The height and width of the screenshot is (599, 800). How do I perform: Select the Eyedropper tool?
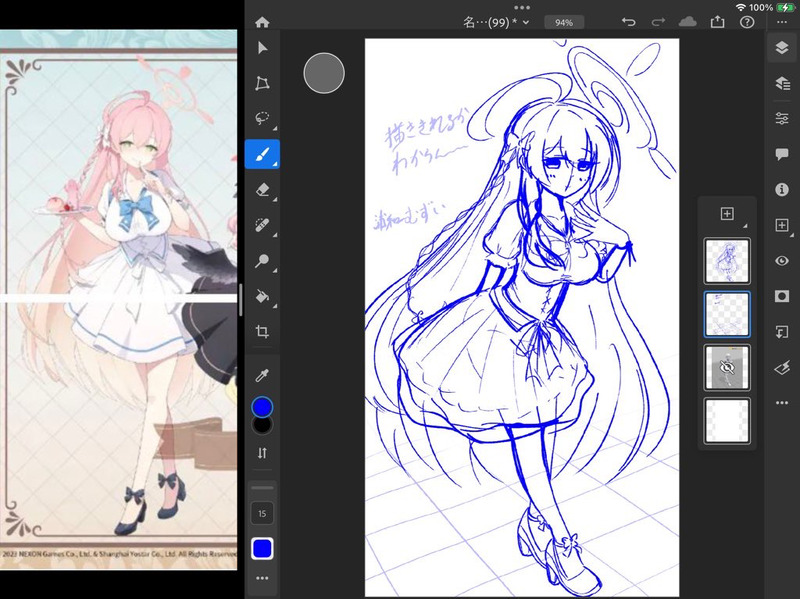pos(262,376)
